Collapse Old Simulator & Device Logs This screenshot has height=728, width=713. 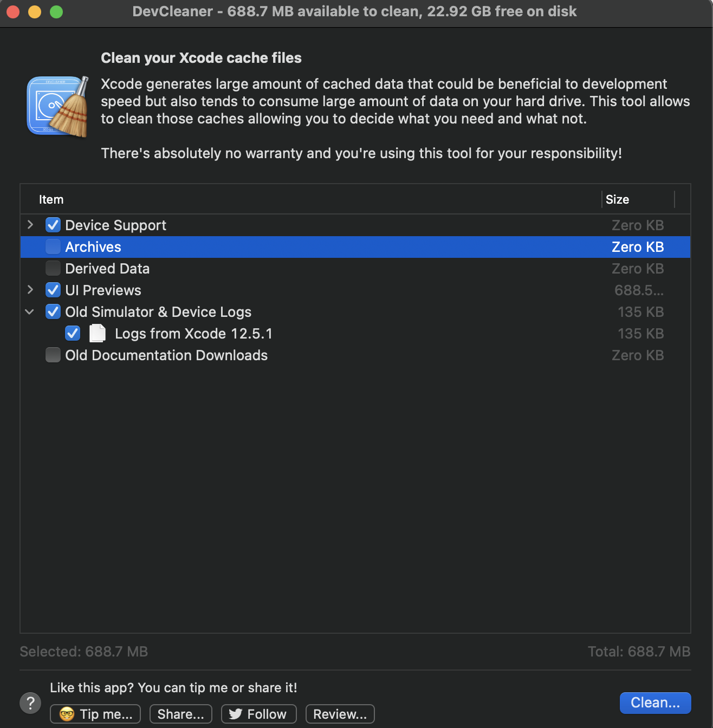click(x=30, y=311)
